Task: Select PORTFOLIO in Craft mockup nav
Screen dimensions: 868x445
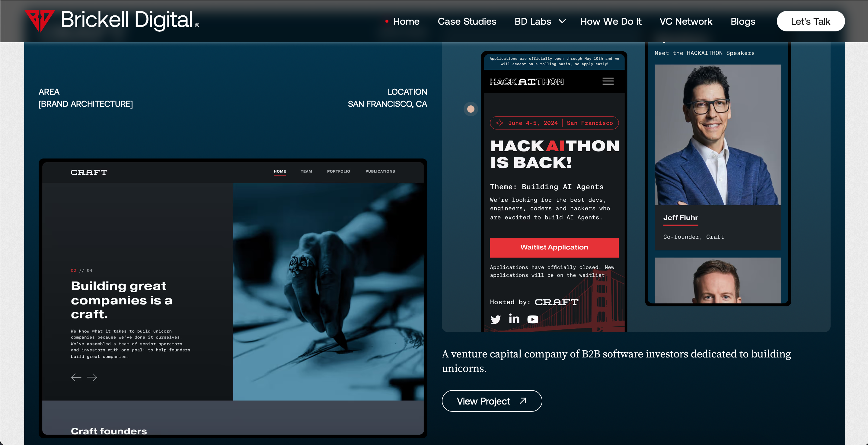Action: tap(338, 171)
